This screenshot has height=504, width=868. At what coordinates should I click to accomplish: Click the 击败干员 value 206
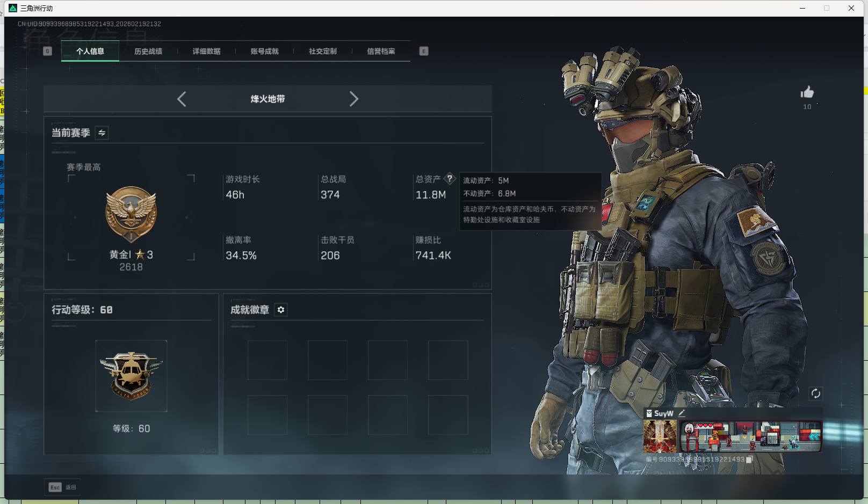click(x=330, y=255)
